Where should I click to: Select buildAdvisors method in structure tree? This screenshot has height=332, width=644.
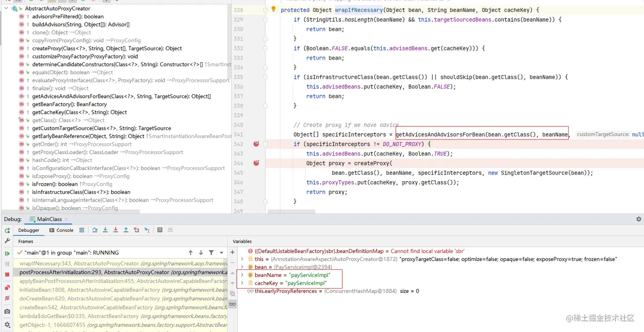(81, 24)
